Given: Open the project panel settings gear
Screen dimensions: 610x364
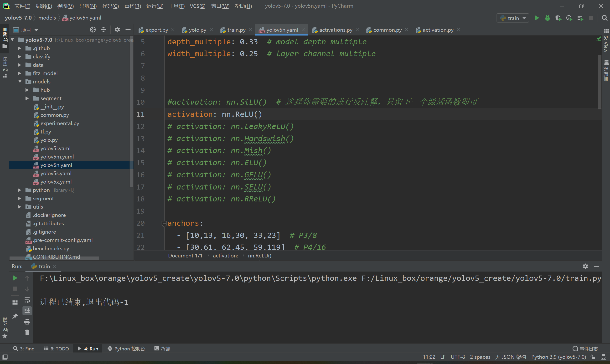Looking at the screenshot, I should tap(117, 30).
